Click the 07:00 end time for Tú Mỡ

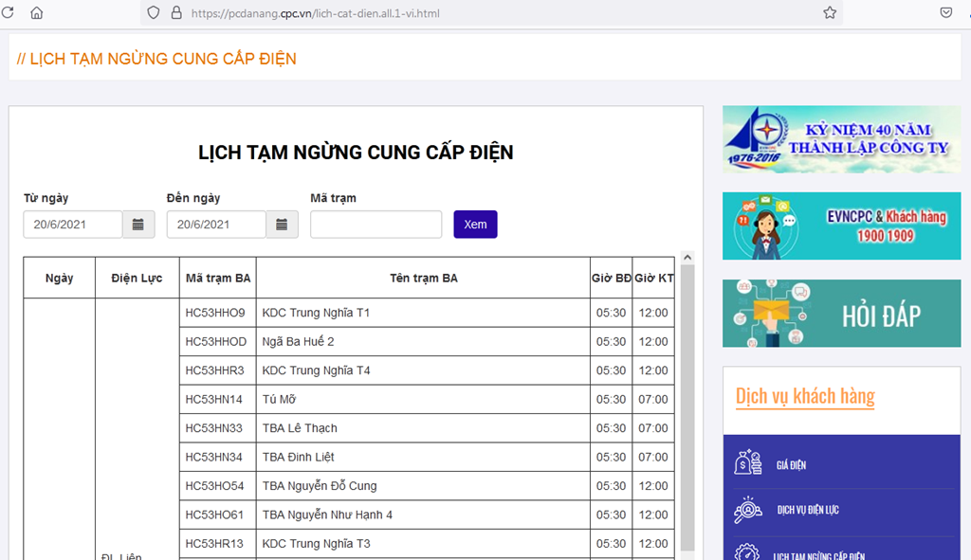coord(653,399)
